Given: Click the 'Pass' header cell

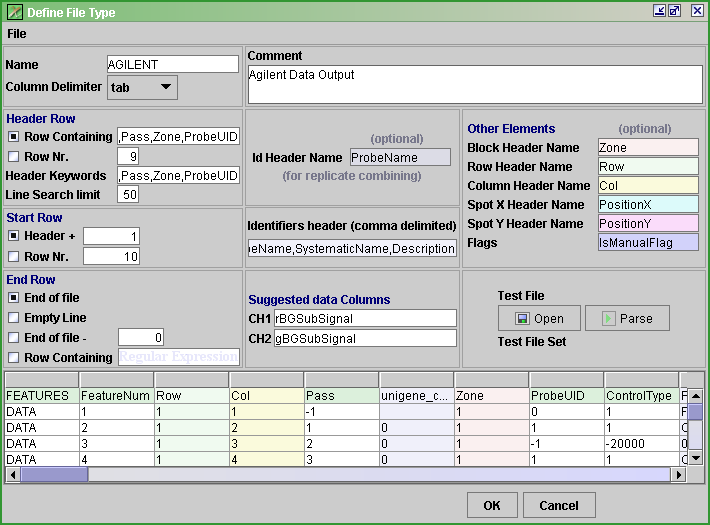Looking at the screenshot, I should tap(341, 395).
